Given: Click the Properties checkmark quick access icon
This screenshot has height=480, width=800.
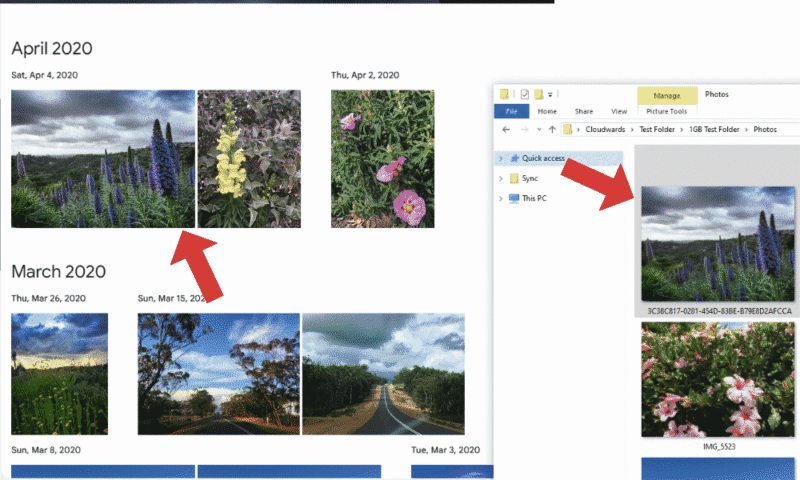Looking at the screenshot, I should coord(524,94).
